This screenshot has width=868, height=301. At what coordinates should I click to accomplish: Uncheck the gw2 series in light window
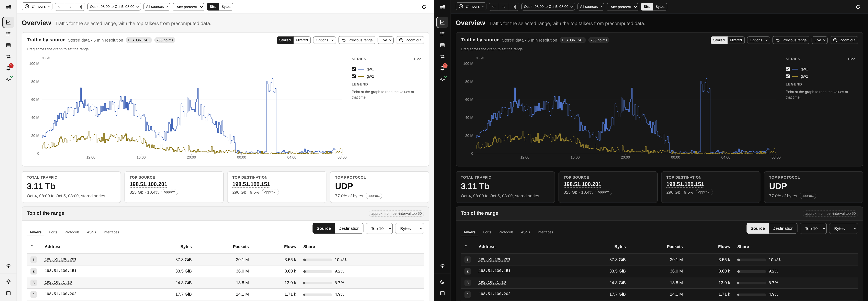pyautogui.click(x=353, y=76)
